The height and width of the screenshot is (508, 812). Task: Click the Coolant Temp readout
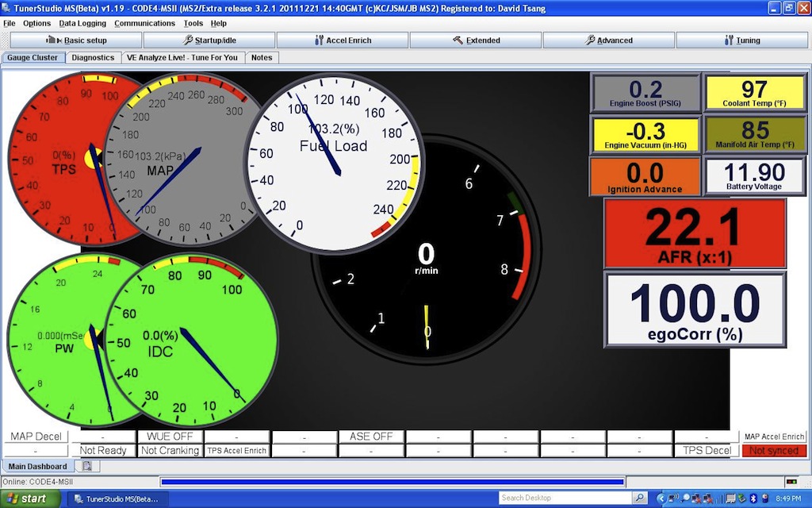point(754,93)
